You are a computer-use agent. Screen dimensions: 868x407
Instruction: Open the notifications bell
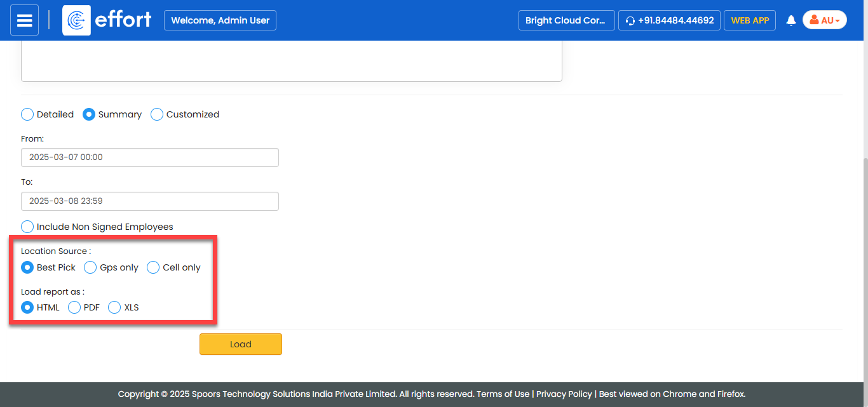point(791,20)
